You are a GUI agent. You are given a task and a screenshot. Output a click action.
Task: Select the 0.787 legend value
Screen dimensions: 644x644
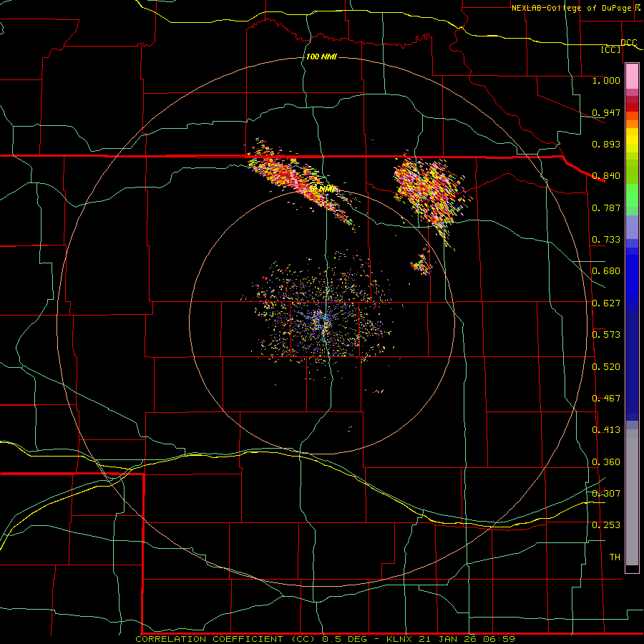click(x=606, y=208)
